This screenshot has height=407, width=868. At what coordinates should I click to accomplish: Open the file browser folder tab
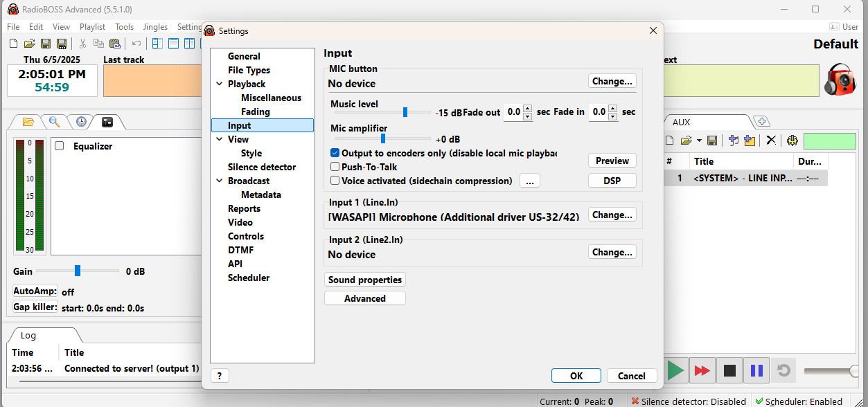(x=28, y=122)
